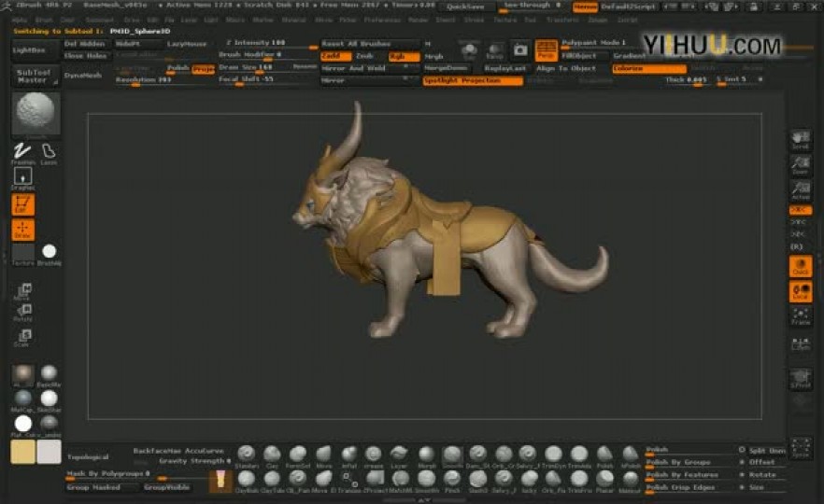Click Del Hidden button
Viewport: 824px width, 504px height.
85,44
